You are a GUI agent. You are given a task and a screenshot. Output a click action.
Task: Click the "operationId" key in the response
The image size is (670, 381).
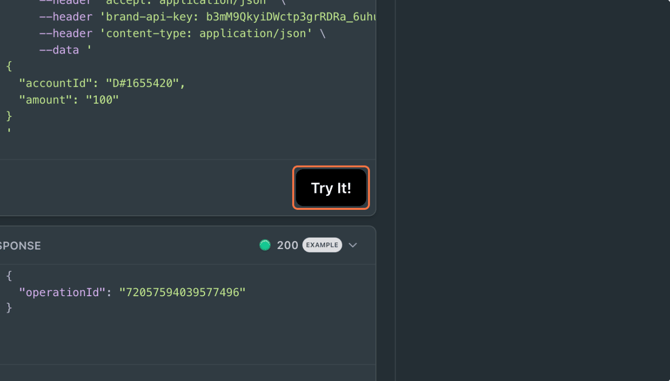pos(62,293)
